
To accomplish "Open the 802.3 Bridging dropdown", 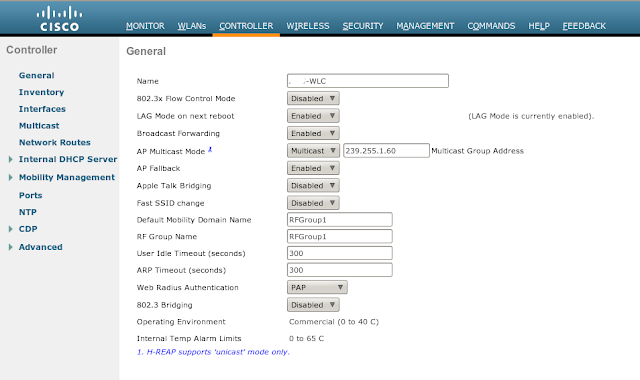I will click(x=313, y=305).
